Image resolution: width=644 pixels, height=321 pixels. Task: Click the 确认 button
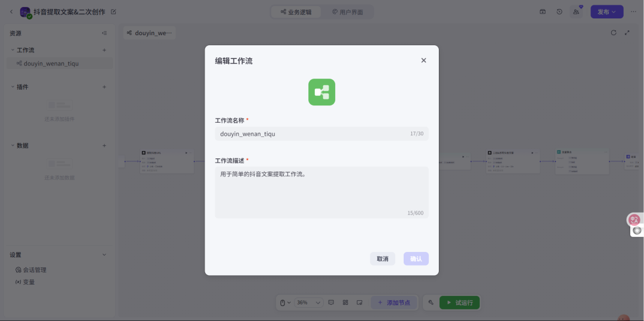pos(416,258)
